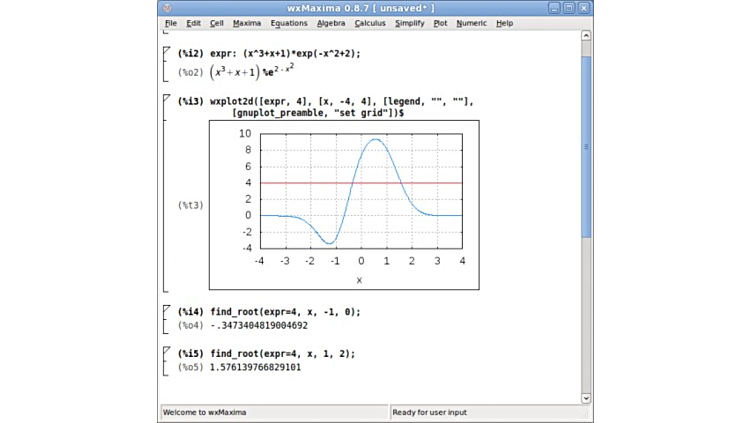The image size is (752, 423).
Task: Open the Cell menu
Action: click(216, 23)
